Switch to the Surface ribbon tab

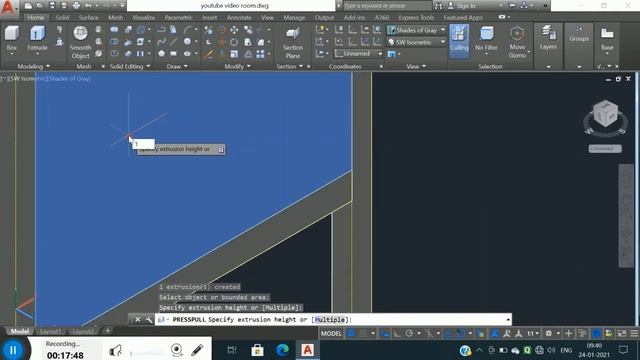pos(88,18)
